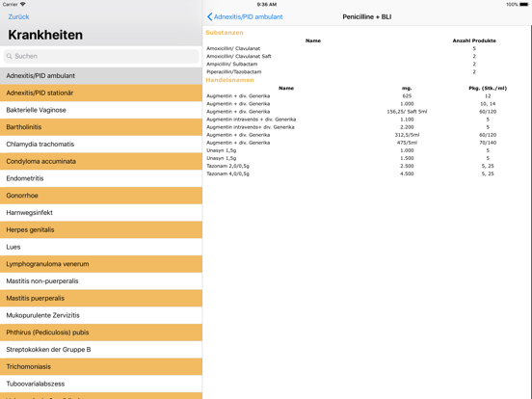The image size is (532, 399).
Task: Tap the Wi-Fi icon in status bar
Action: pos(23,5)
